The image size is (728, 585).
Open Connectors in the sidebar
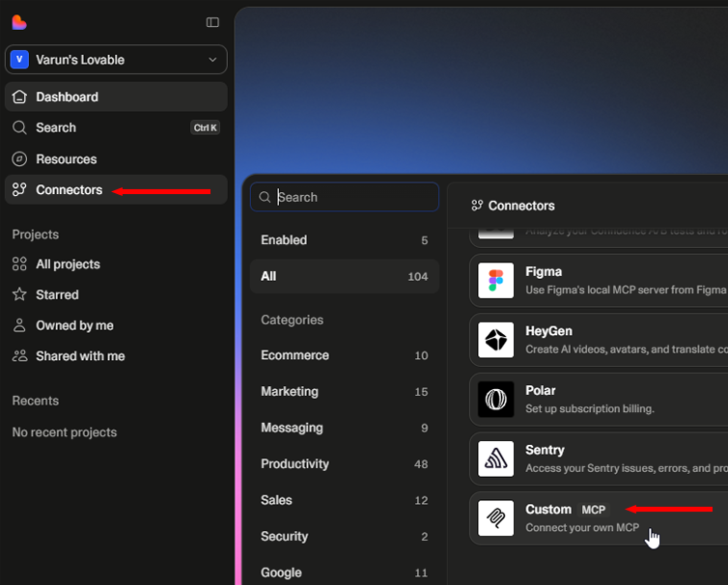[116, 189]
